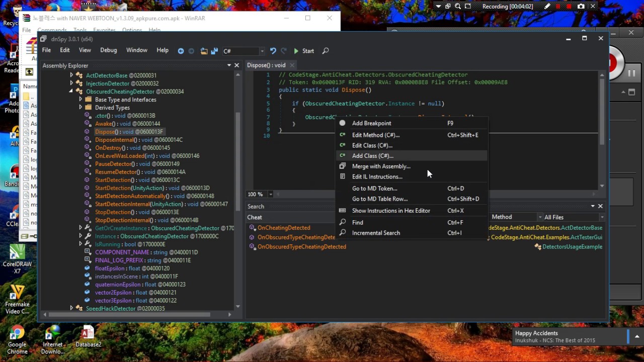Click the Undo arrow icon
644x362 pixels.
click(273, 51)
